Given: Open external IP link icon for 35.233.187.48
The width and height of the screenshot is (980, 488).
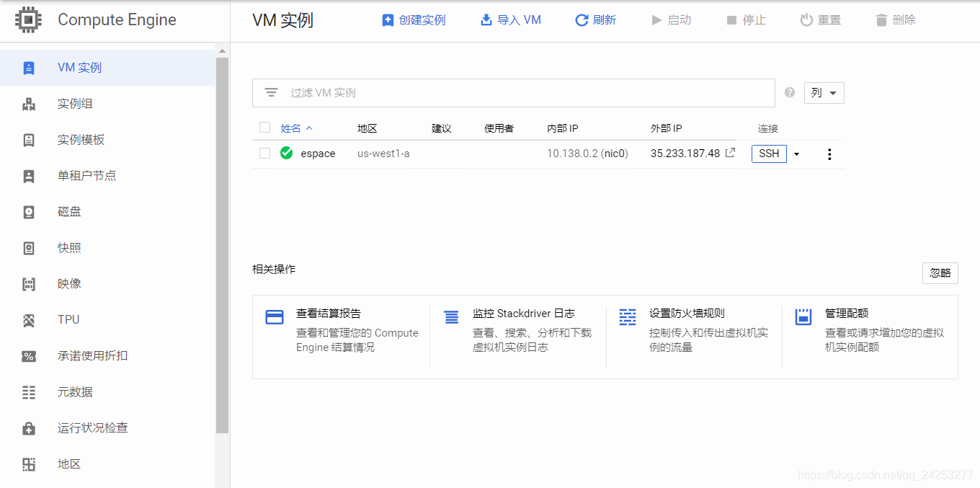Looking at the screenshot, I should 730,153.
